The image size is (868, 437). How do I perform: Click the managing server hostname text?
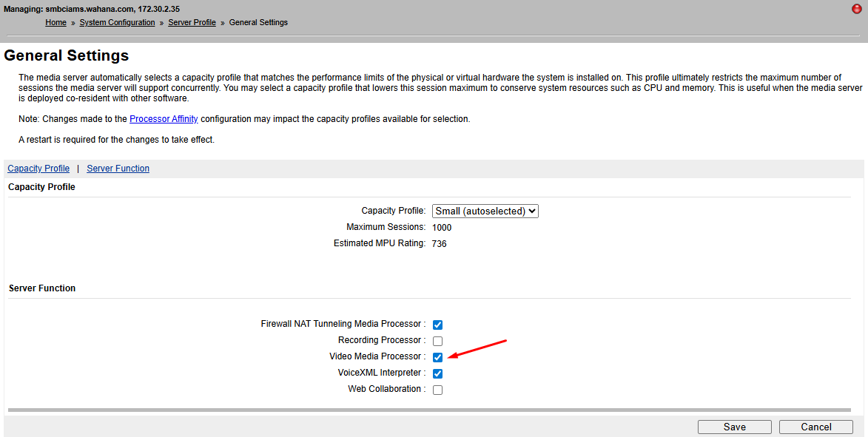[x=90, y=9]
